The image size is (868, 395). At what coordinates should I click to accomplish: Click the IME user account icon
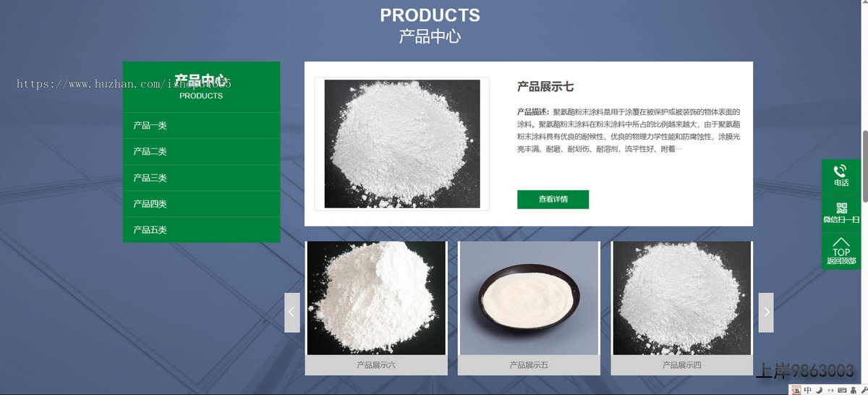[854, 390]
